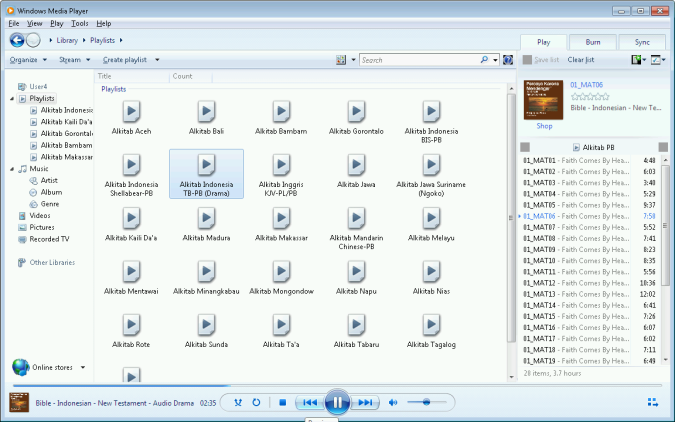
Task: Collapse the Playlists tree node
Action: click(12, 99)
